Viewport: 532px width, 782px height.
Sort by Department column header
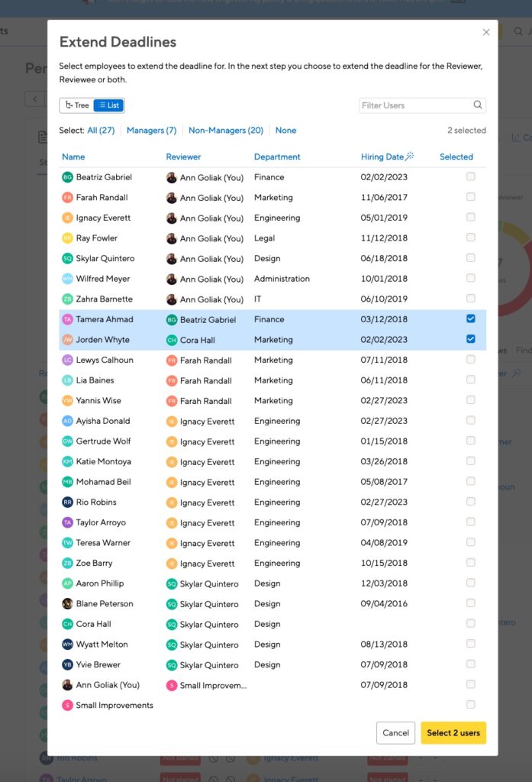pos(277,157)
